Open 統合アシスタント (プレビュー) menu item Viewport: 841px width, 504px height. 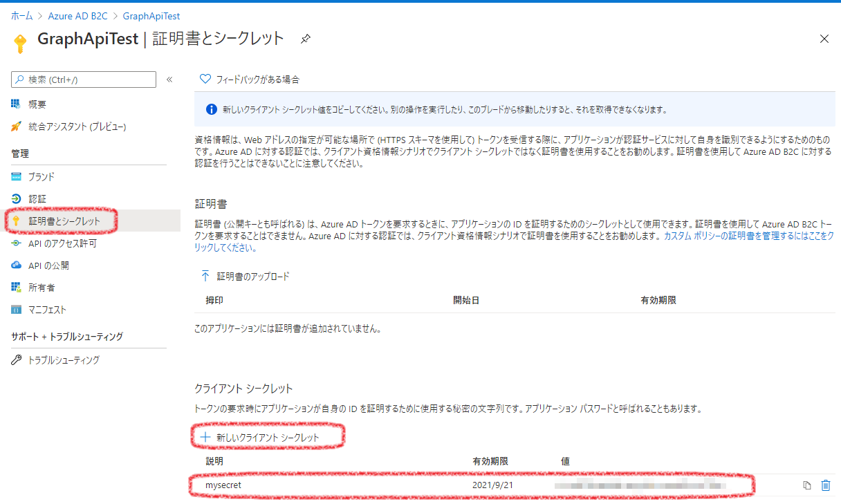(77, 127)
